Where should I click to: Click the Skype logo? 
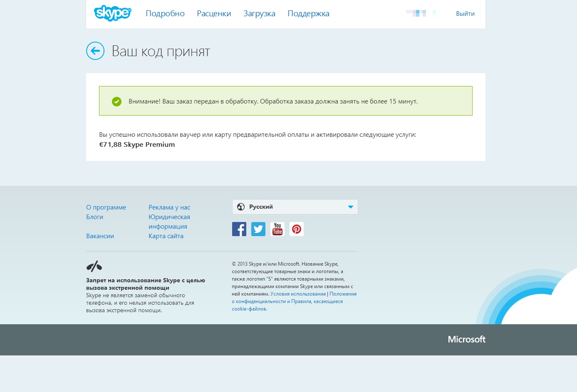click(112, 13)
